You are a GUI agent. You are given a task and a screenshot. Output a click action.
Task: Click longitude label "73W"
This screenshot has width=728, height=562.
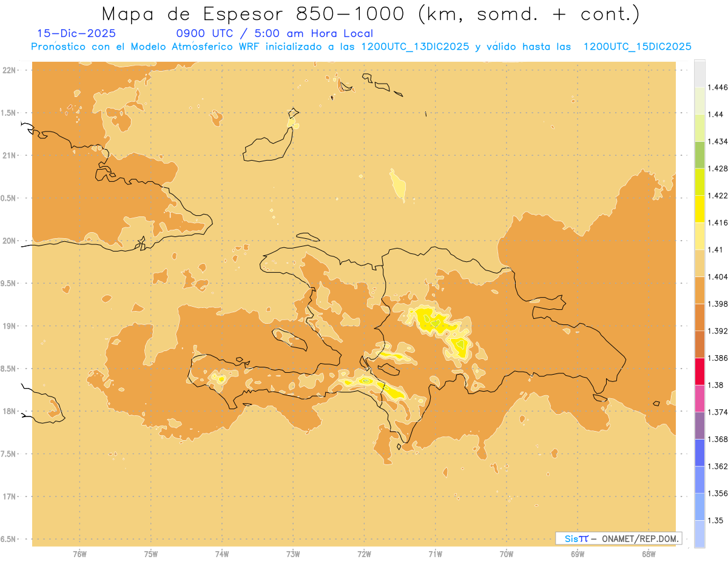tap(293, 554)
